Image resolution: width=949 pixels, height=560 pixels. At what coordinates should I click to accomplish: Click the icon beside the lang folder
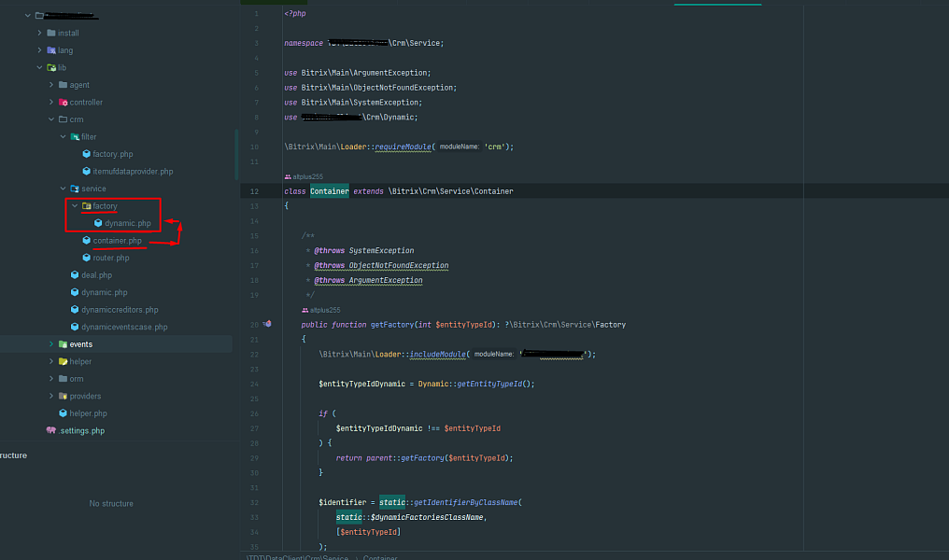point(50,49)
